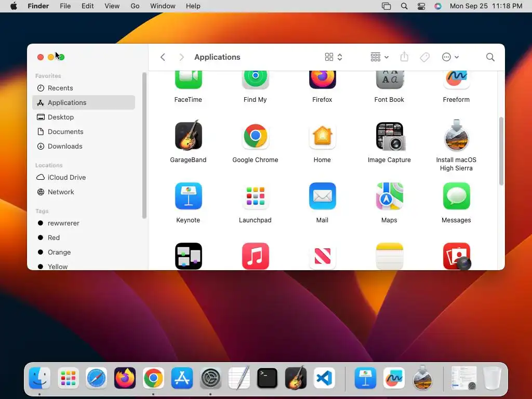The height and width of the screenshot is (399, 532).
Task: Open Downloads from the sidebar
Action: pyautogui.click(x=84, y=146)
